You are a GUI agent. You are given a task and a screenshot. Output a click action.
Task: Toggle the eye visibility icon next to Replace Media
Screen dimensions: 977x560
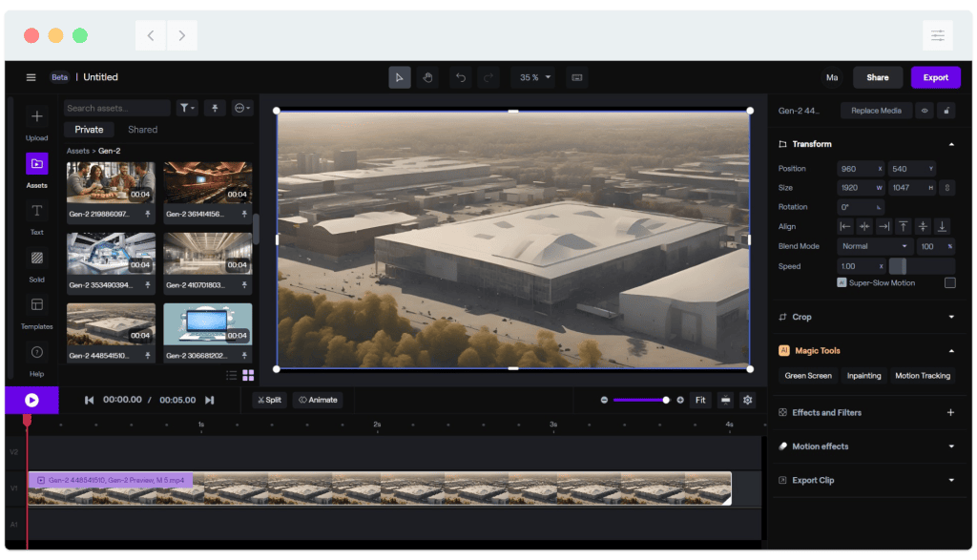point(923,110)
